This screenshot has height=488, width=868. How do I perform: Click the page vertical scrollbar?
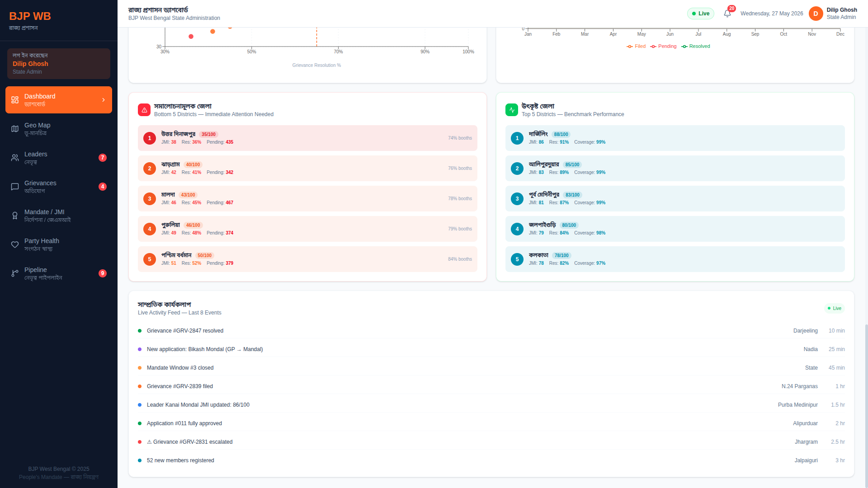point(866,405)
